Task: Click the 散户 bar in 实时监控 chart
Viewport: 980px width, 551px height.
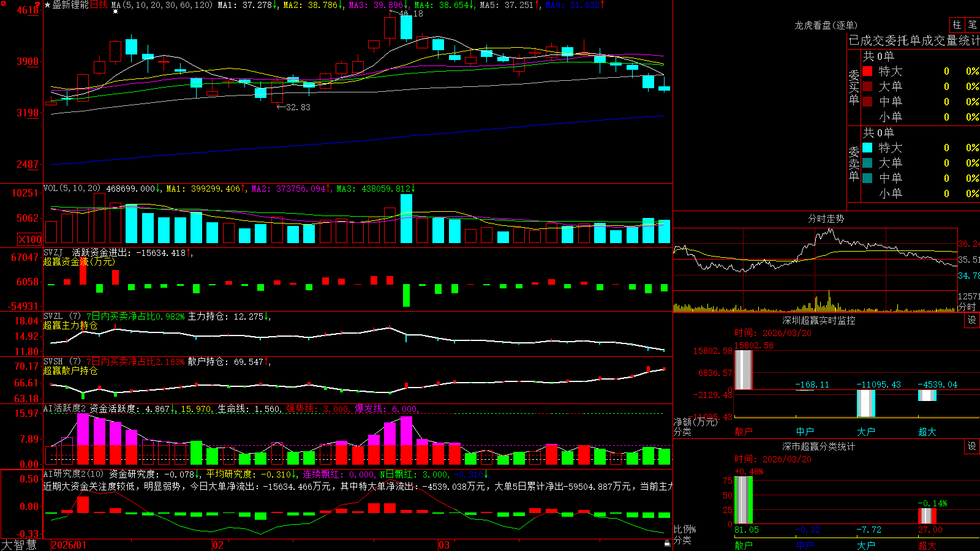Action: click(x=743, y=370)
